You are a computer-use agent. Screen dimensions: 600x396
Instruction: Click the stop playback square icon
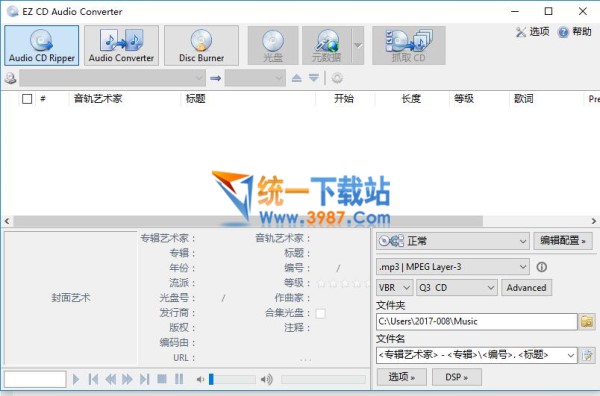coord(162,379)
